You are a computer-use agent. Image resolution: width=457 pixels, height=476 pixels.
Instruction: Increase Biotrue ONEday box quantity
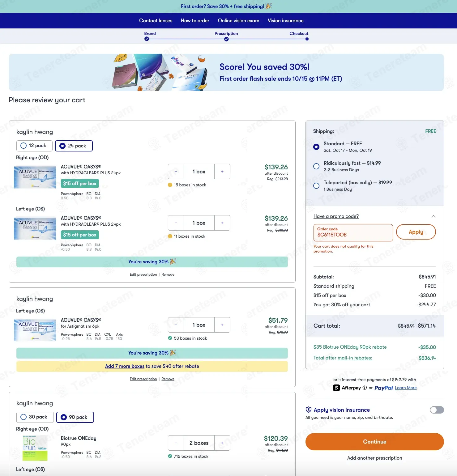pos(222,443)
